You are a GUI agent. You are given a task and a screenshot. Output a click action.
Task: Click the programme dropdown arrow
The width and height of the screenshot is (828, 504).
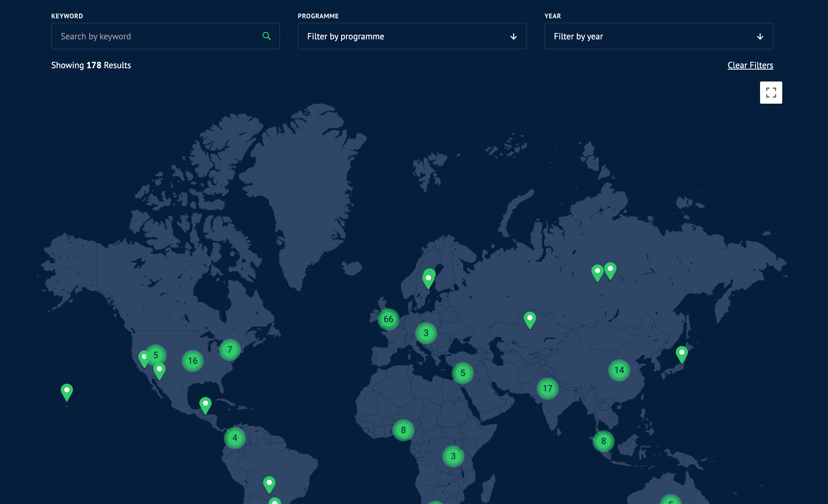[x=513, y=36]
